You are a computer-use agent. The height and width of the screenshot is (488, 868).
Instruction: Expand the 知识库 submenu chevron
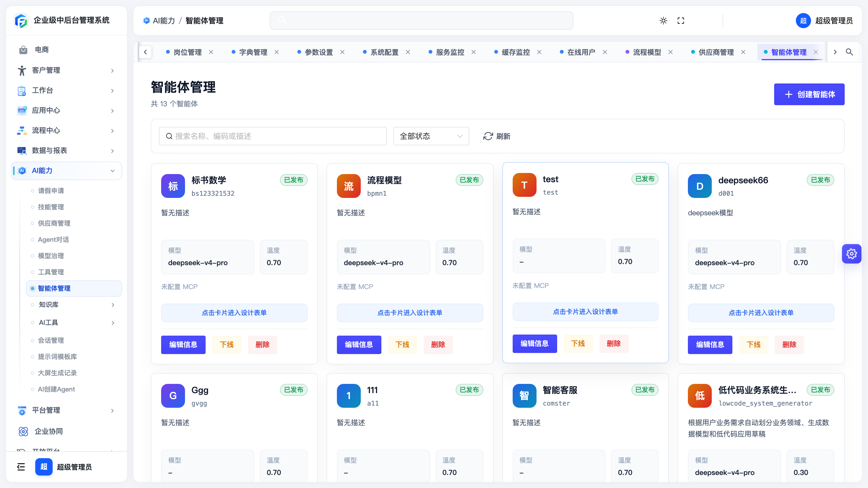tap(113, 305)
